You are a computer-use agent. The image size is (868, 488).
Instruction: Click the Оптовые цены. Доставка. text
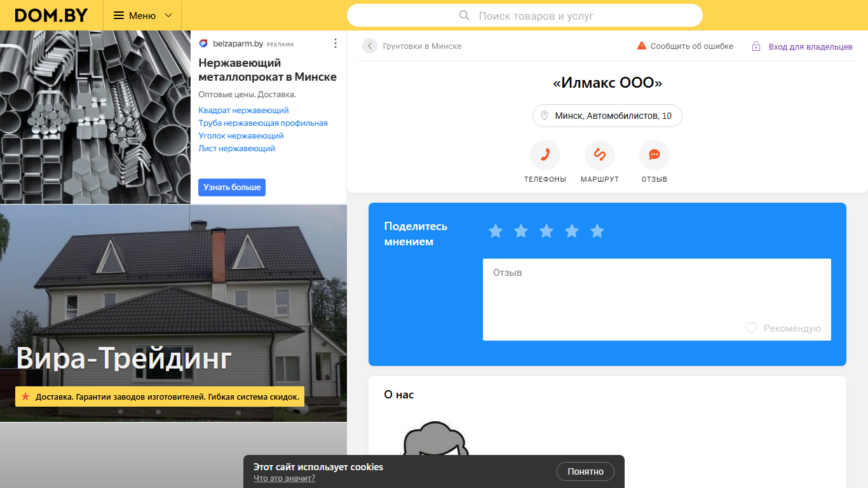pos(247,94)
